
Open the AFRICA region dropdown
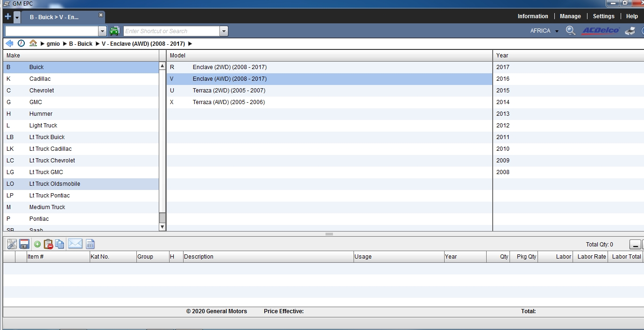point(544,31)
